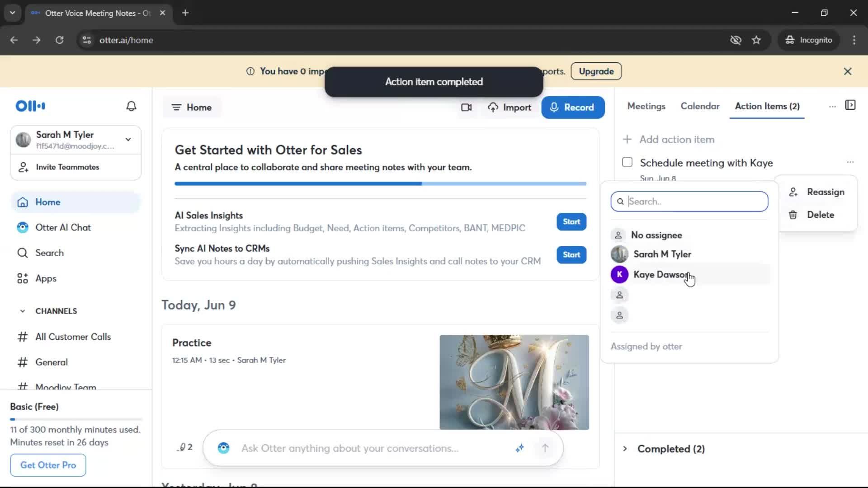The image size is (868, 488).
Task: Click the Record button
Action: (x=573, y=108)
